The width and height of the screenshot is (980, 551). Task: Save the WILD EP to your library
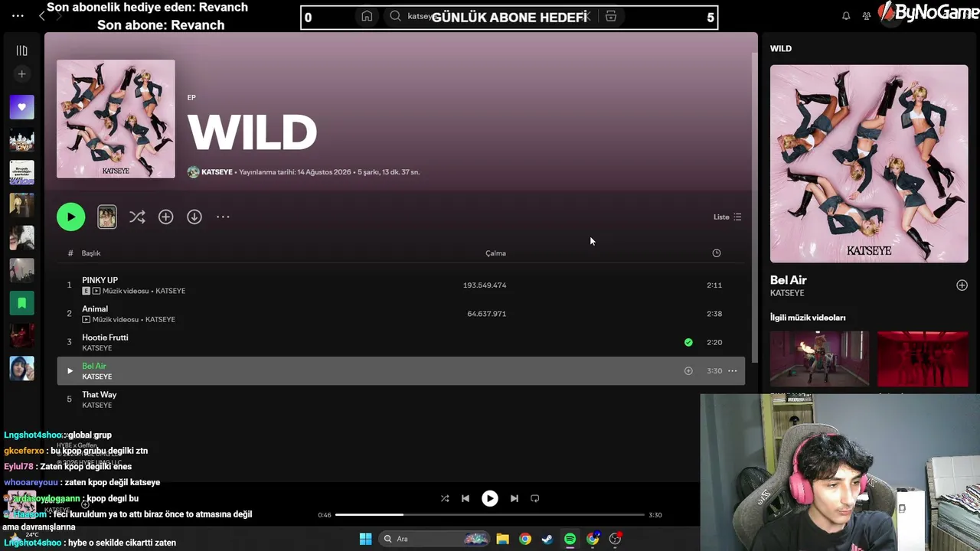coord(165,217)
